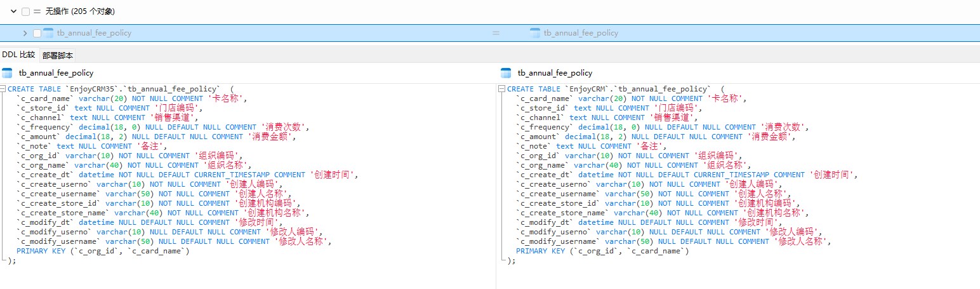This screenshot has height=289, width=980.
Task: Collapse the 无操作 (205 个对象) group
Action: pos(13,11)
